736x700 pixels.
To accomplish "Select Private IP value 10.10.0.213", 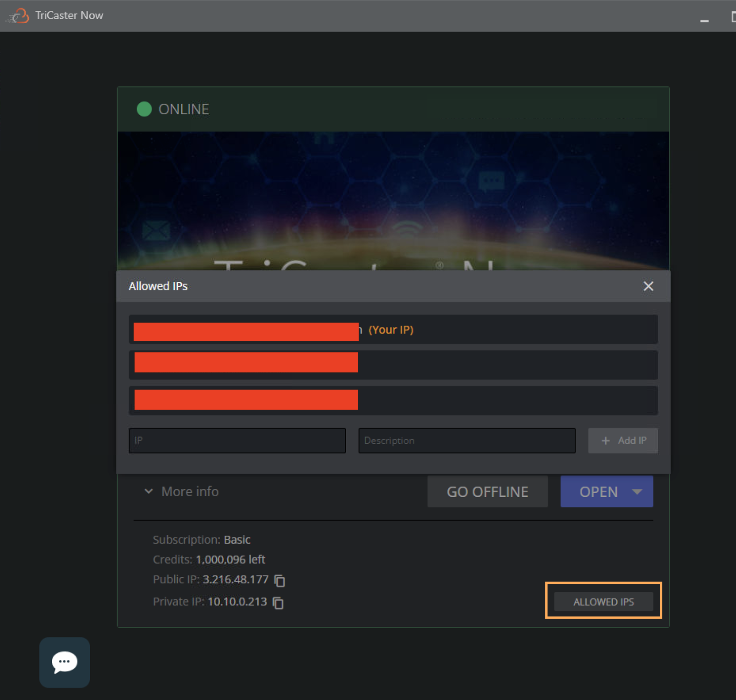I will 237,602.
